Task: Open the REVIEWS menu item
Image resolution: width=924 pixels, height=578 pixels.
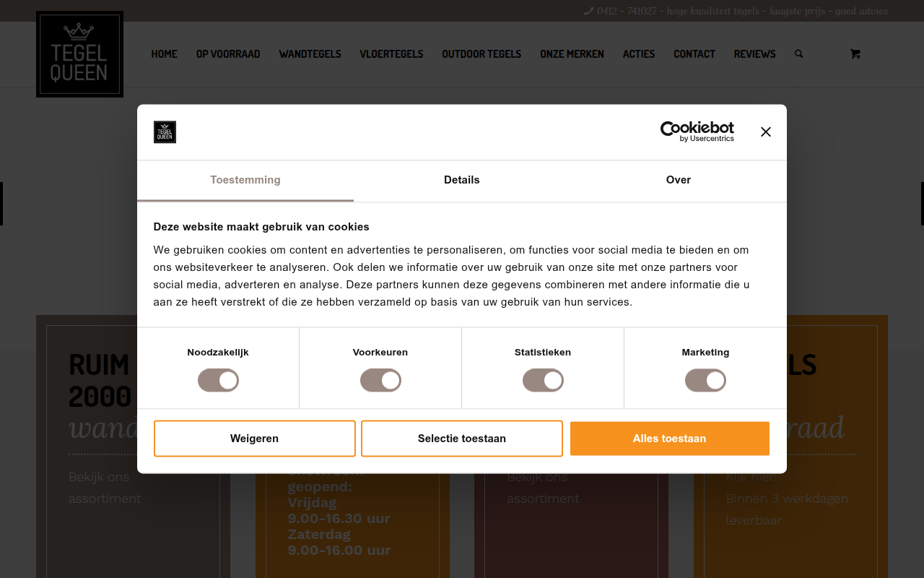Action: tap(754, 54)
